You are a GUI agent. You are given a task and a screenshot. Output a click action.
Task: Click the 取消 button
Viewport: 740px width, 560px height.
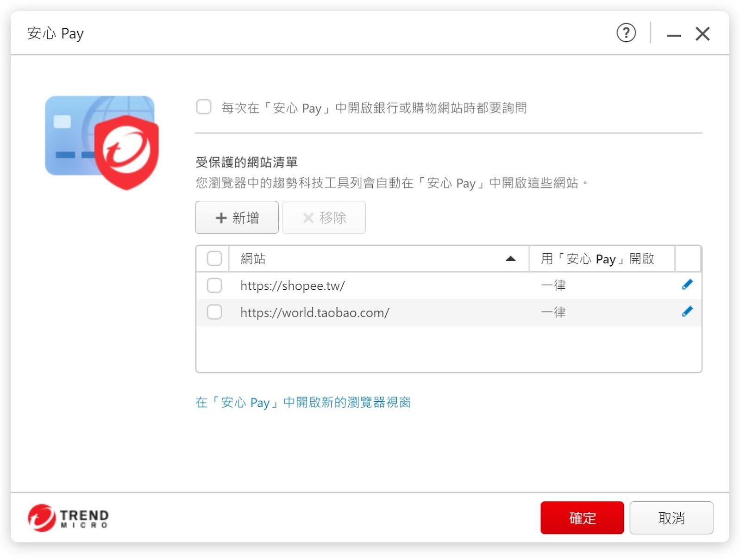point(671,518)
